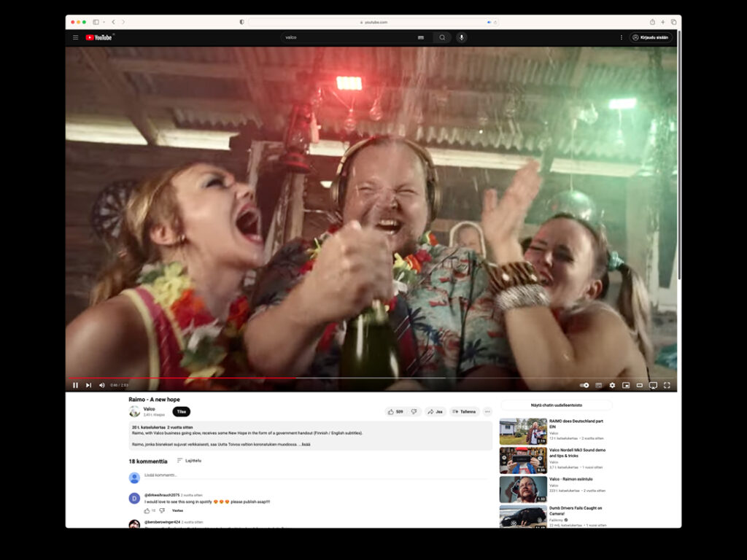Viewport: 747px width, 560px height.
Task: Like the comment about Spotify
Action: pos(147,510)
